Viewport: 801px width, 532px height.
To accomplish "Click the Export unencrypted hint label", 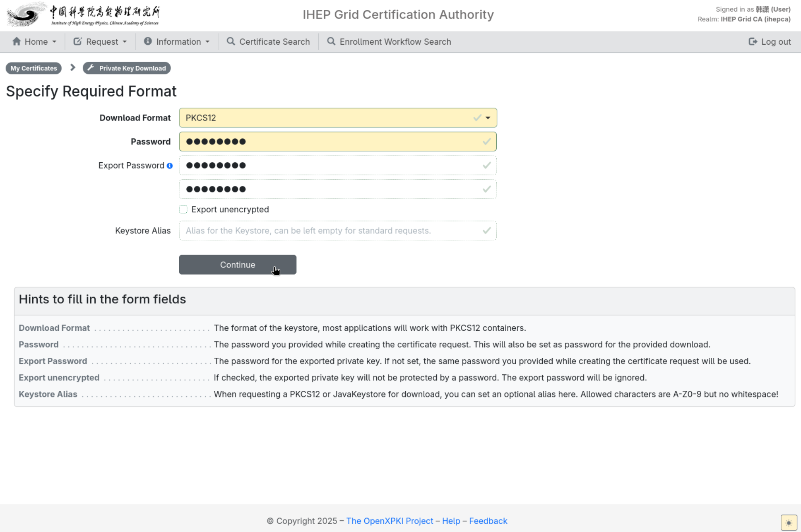I will [59, 378].
